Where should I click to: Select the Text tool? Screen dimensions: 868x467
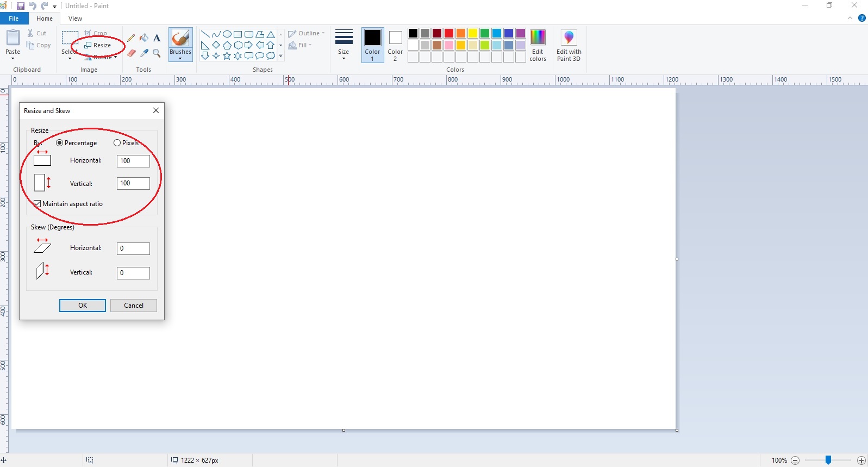pos(157,38)
